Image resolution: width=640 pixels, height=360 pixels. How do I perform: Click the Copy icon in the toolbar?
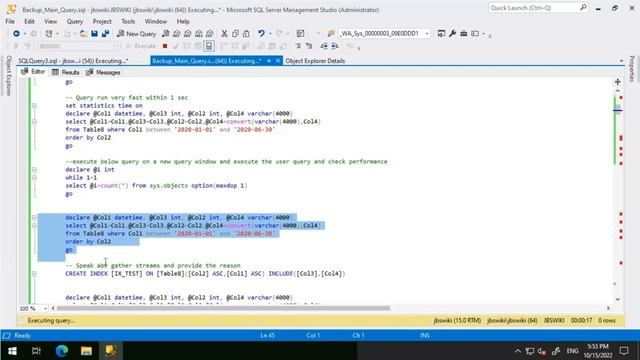(235, 33)
